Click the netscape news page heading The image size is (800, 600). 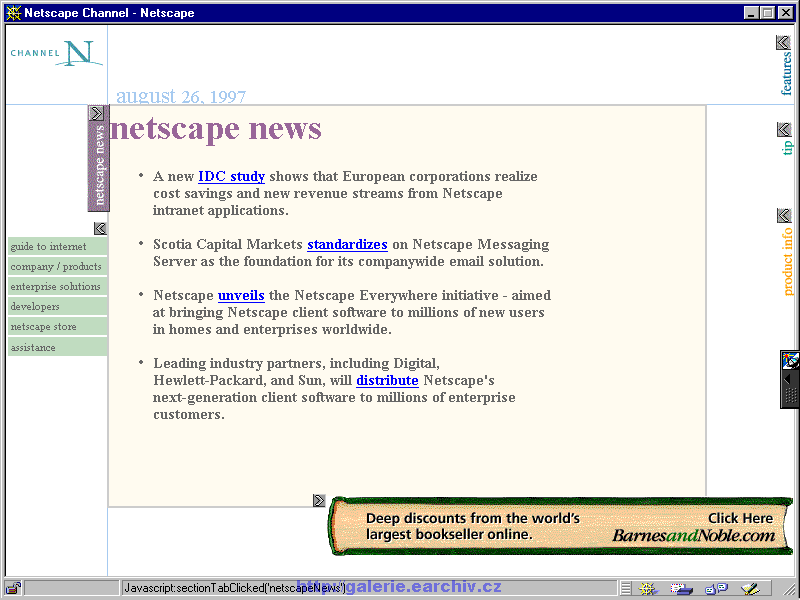coord(215,129)
